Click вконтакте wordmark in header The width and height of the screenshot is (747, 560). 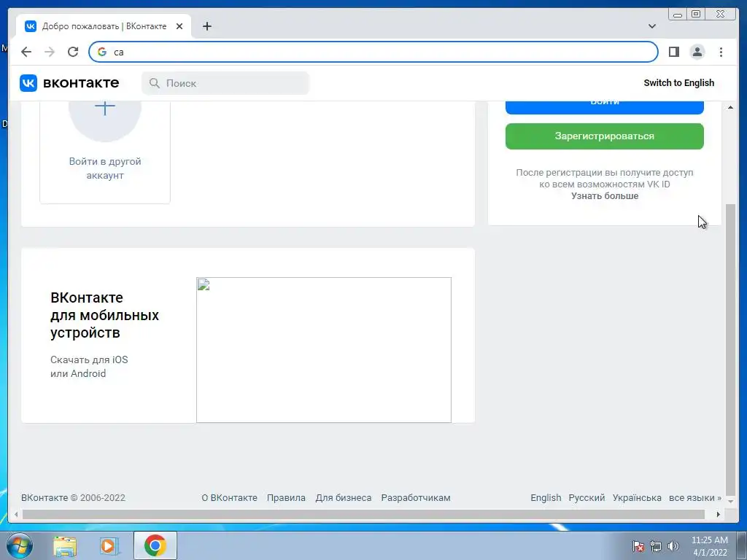pos(81,83)
